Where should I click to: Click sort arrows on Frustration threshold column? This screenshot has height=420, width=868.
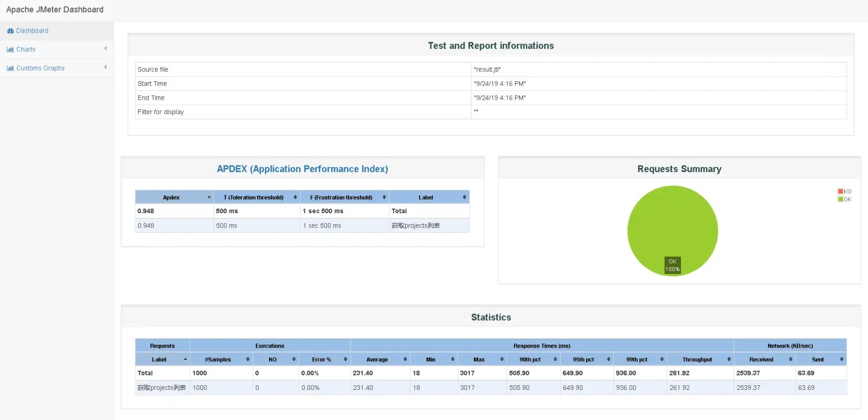384,198
